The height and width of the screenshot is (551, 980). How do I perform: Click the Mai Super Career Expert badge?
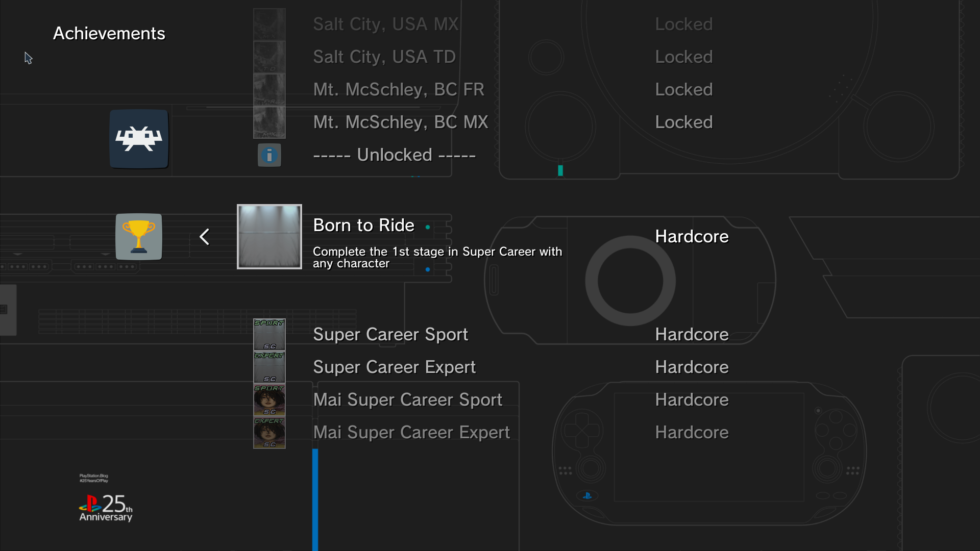(x=269, y=433)
